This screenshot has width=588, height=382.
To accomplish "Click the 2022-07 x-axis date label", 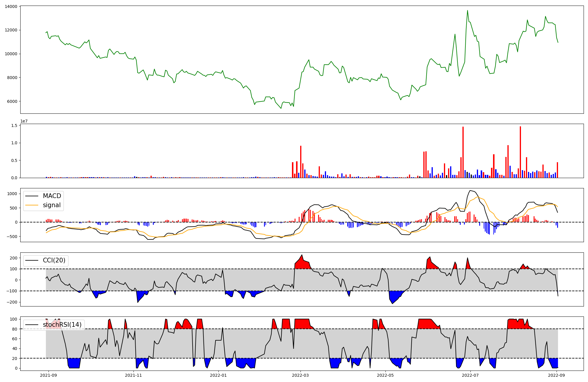I will point(470,375).
